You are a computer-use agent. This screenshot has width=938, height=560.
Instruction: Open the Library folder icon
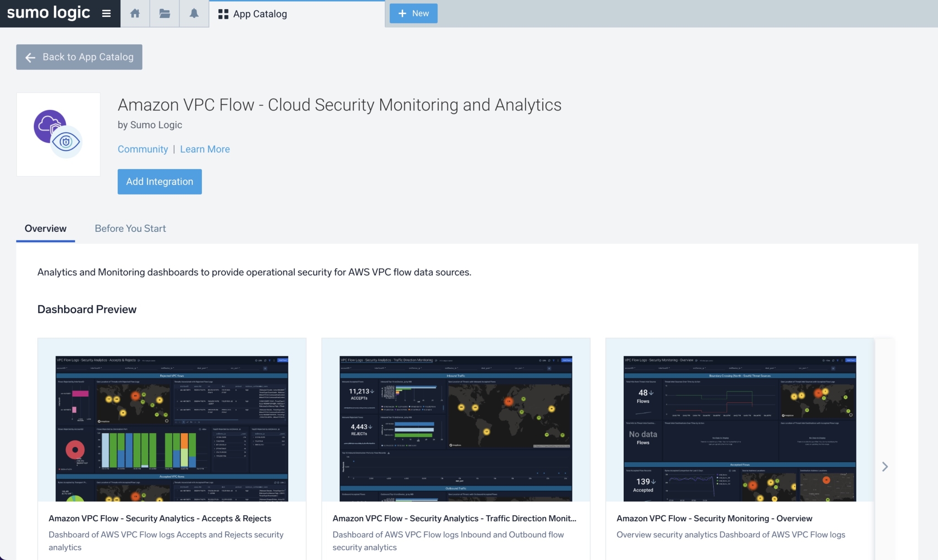pos(164,14)
